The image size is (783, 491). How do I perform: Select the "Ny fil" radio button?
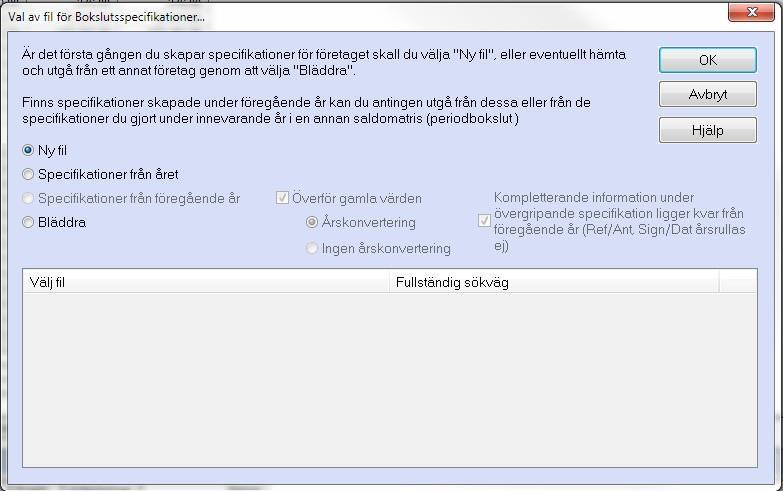[x=28, y=150]
